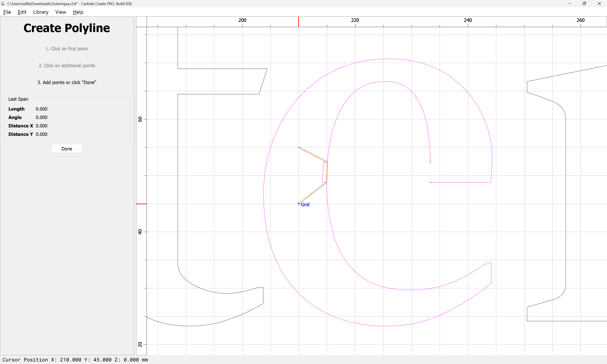Click the Carbide Create app icon in title bar

[x=3, y=4]
